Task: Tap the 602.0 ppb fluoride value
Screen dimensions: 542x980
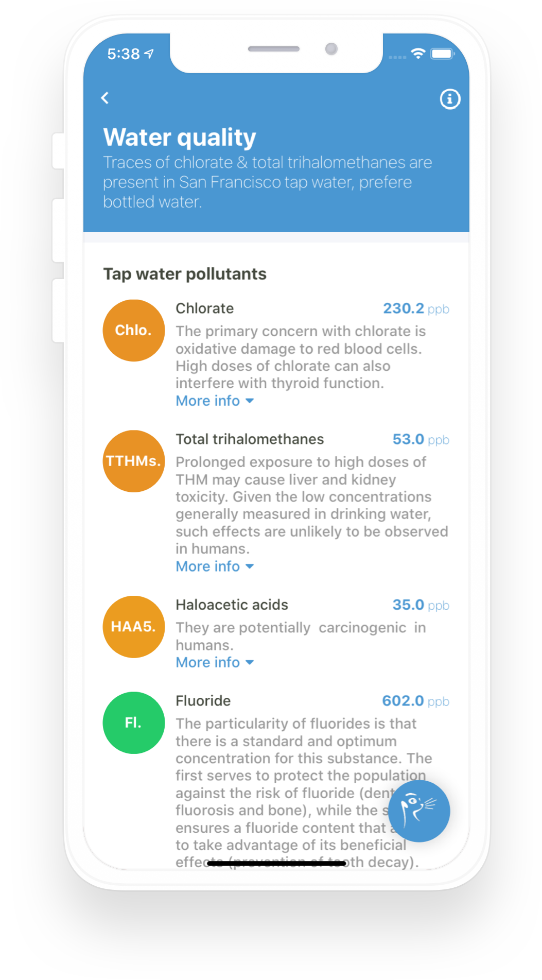Action: click(415, 701)
